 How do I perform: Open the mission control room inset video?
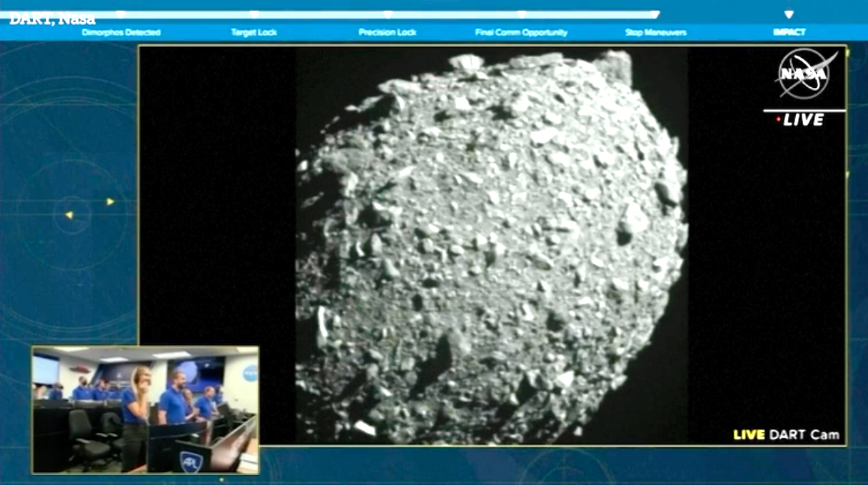click(145, 409)
